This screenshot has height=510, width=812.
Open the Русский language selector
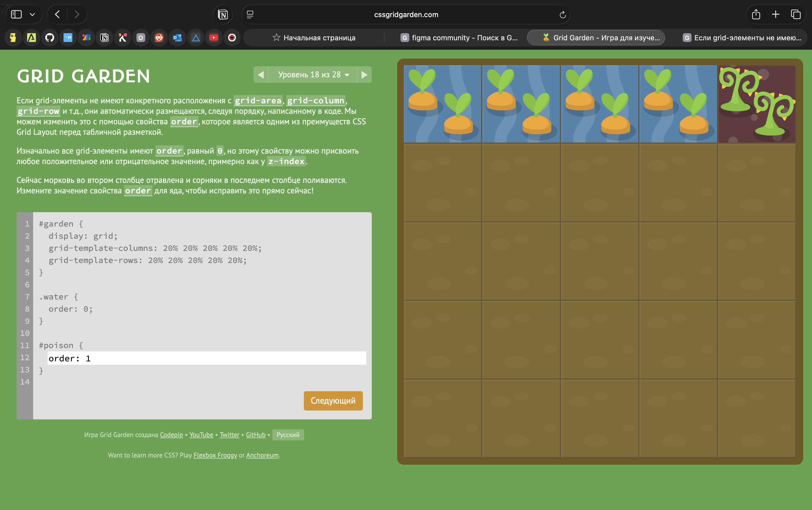coord(288,435)
